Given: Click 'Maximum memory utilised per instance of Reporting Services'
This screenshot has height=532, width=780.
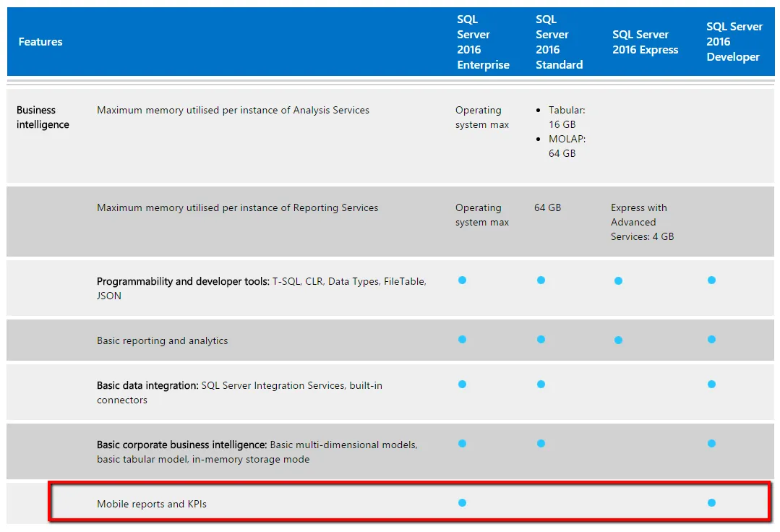Looking at the screenshot, I should pyautogui.click(x=237, y=207).
